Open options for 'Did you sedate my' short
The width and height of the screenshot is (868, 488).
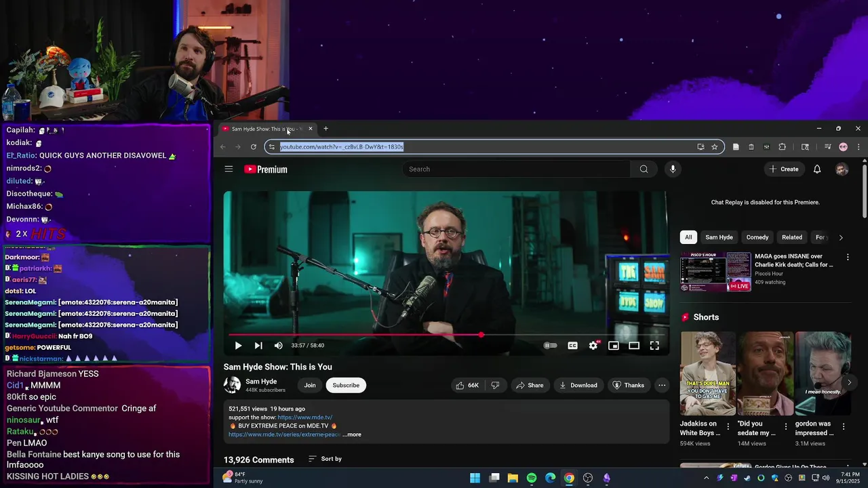point(786,427)
